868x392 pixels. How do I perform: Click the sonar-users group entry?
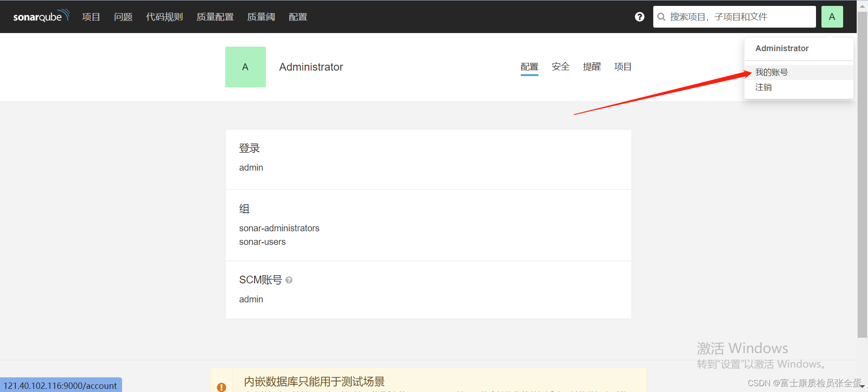point(262,242)
